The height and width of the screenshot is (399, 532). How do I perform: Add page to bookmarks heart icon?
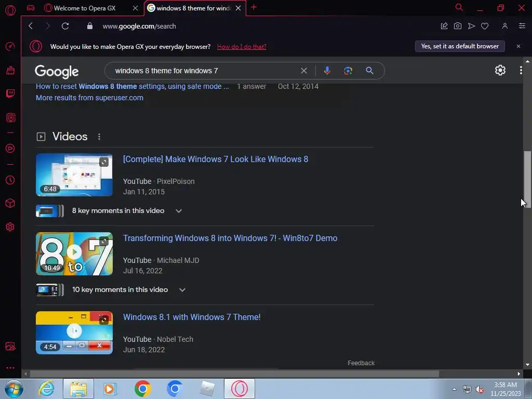tap(485, 26)
